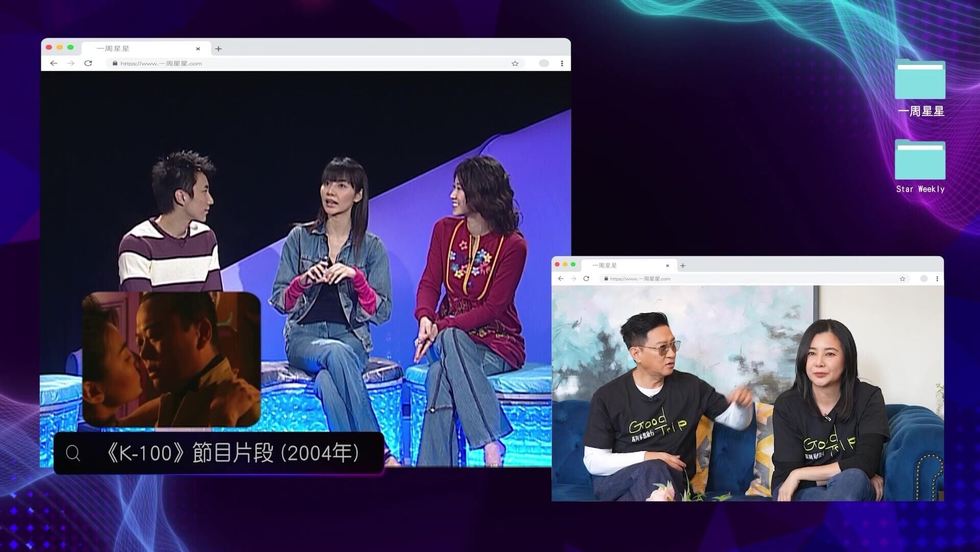Click the lock icon in the large browser's address bar
Viewport: 980px width, 552px height.
tap(115, 63)
